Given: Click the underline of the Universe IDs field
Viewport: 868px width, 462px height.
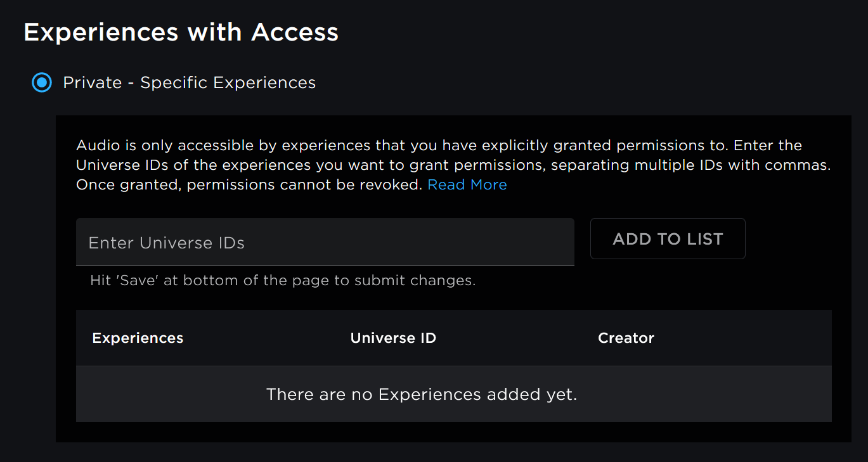Looking at the screenshot, I should click(x=325, y=265).
